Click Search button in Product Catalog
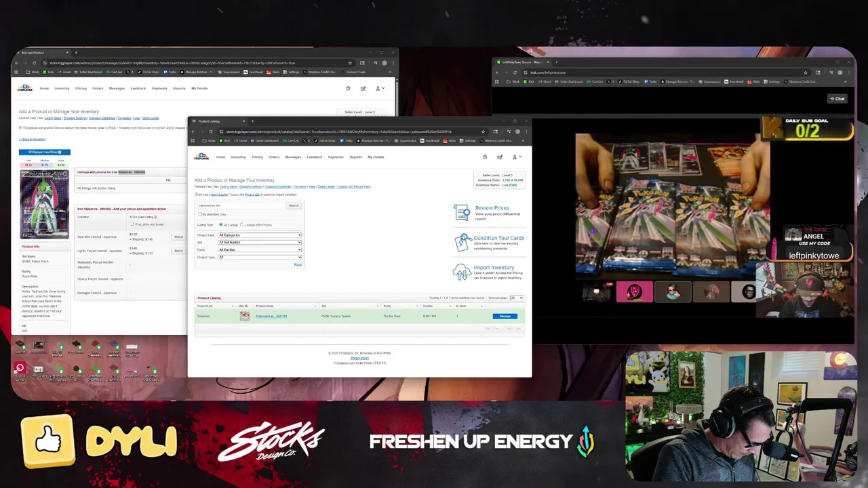 [x=293, y=205]
